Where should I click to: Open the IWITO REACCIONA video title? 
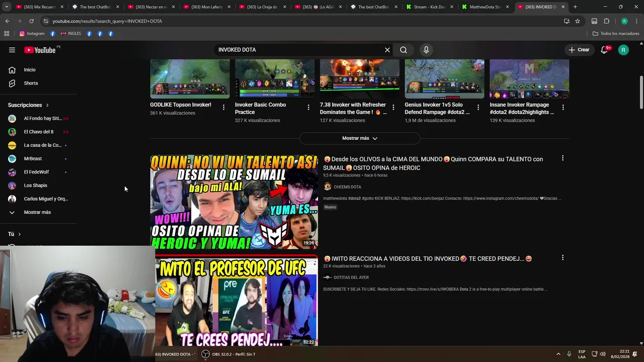[x=428, y=258]
